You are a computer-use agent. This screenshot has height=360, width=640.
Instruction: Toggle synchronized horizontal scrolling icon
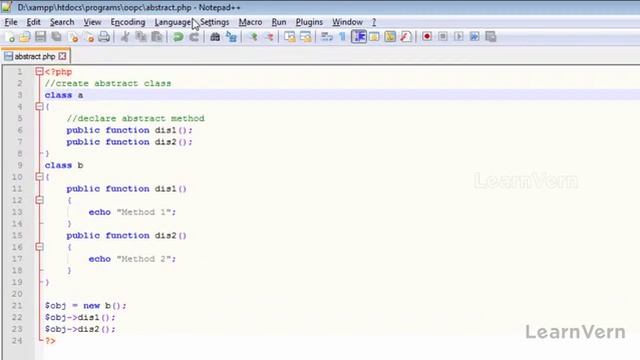click(x=306, y=37)
